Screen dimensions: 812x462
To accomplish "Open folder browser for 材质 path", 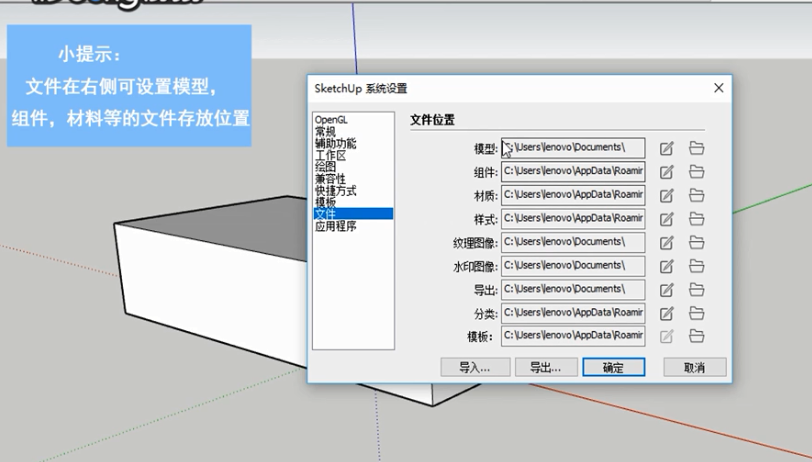I will tap(697, 195).
